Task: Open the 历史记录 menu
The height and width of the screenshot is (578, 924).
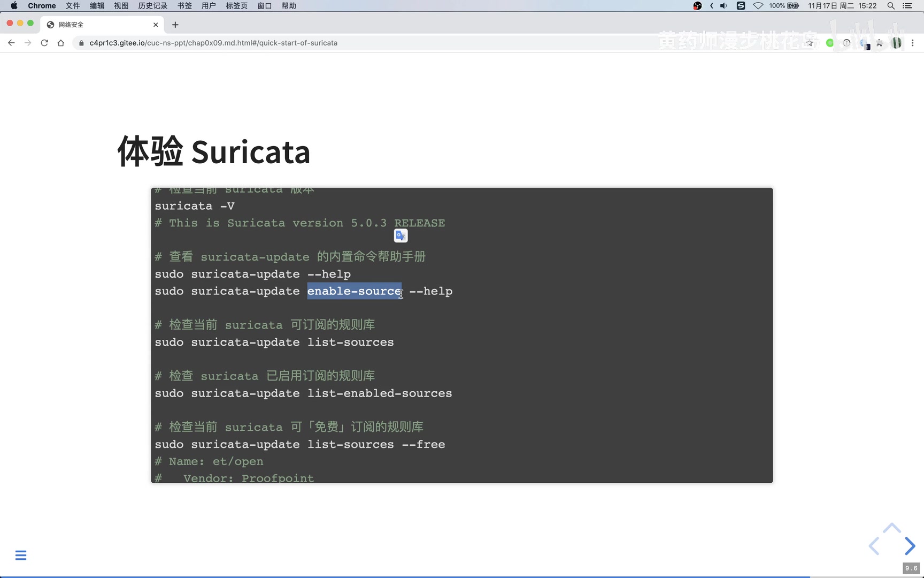Action: tap(153, 6)
